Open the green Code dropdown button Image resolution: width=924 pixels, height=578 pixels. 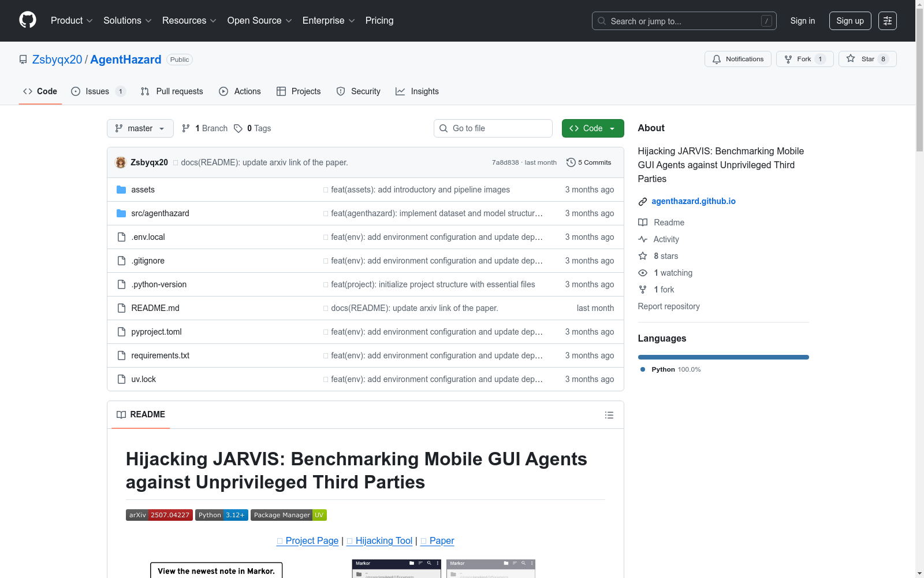(593, 128)
